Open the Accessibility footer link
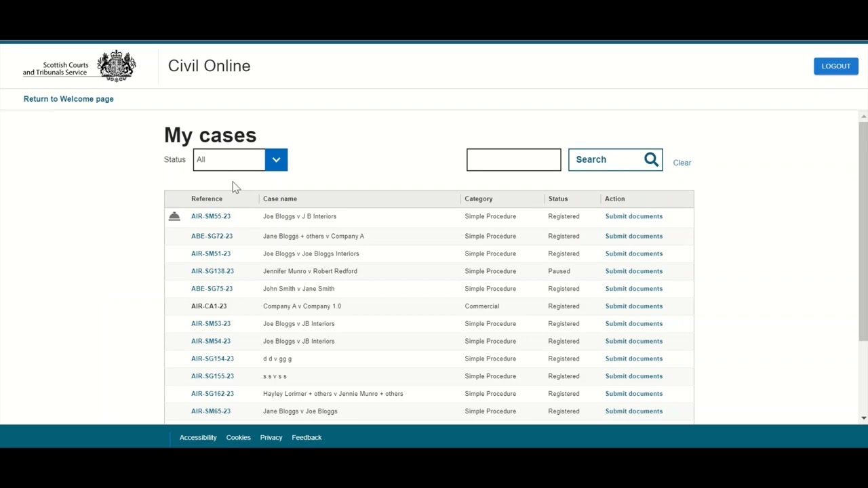868x488 pixels. pos(198,438)
